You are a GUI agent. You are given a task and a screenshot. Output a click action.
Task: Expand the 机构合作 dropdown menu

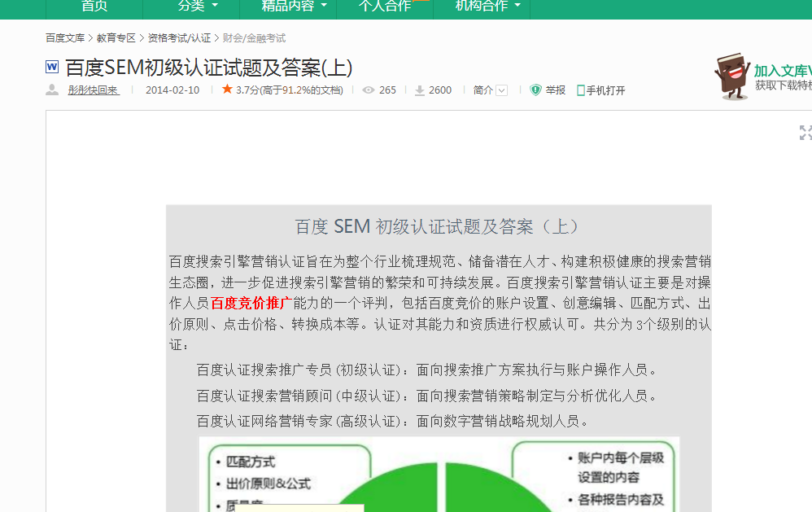point(487,7)
